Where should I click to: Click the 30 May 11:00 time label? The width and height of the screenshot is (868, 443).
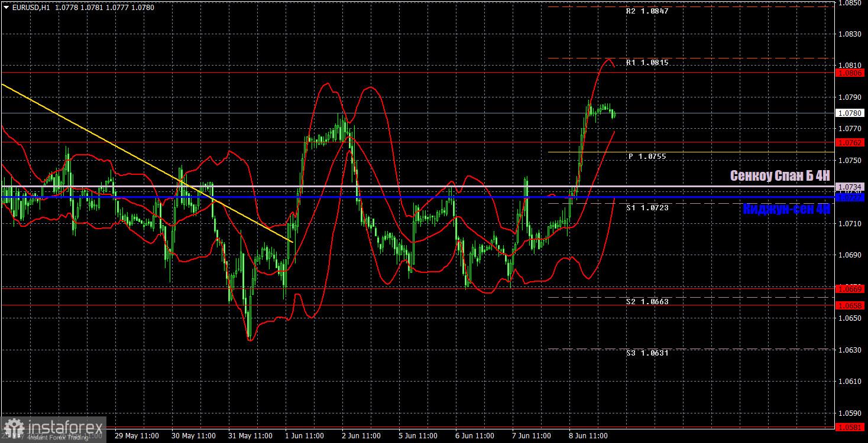[193, 436]
